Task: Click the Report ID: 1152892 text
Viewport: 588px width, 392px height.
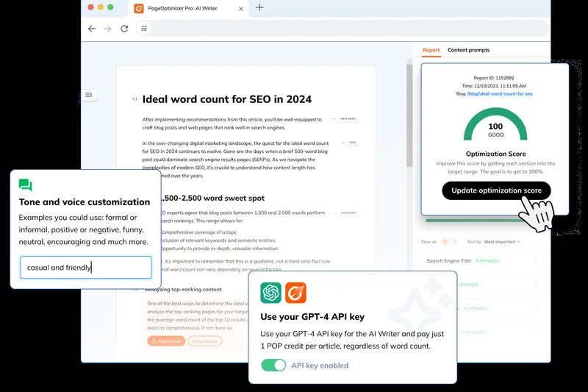Action: click(493, 78)
